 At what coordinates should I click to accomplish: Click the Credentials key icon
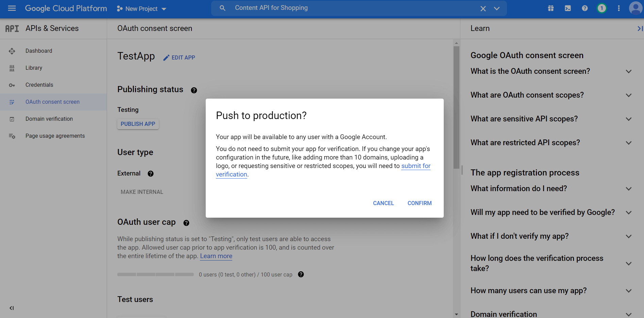(x=12, y=85)
